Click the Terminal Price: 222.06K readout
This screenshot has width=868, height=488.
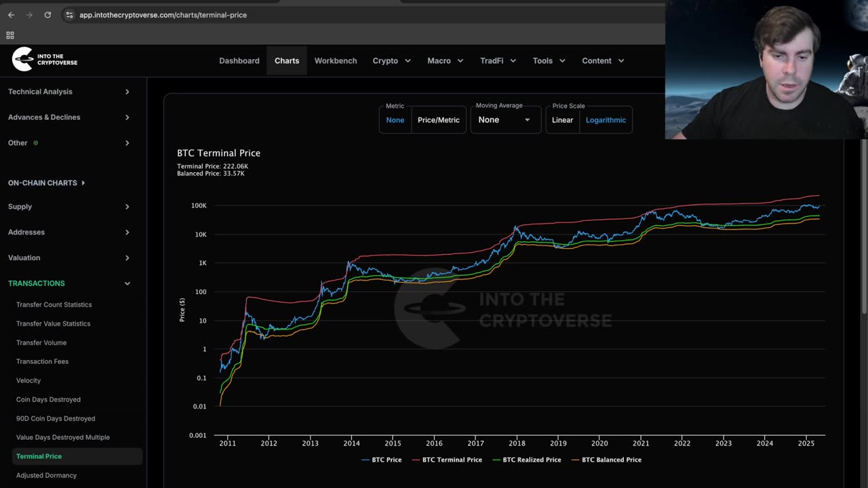coord(212,167)
